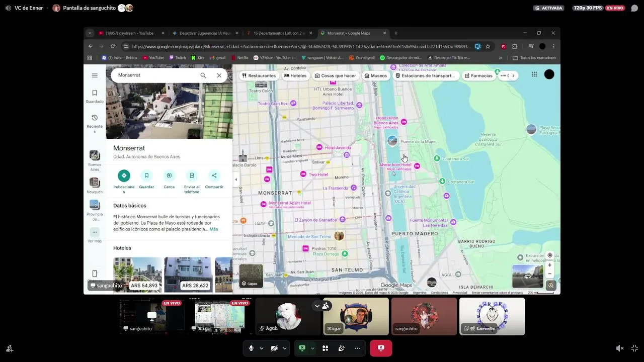Click the Compartir share button

click(x=214, y=179)
